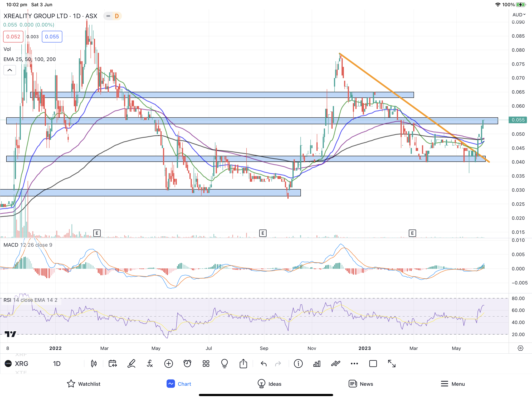Open the News tab
Image resolution: width=532 pixels, height=399 pixels.
coord(361,384)
